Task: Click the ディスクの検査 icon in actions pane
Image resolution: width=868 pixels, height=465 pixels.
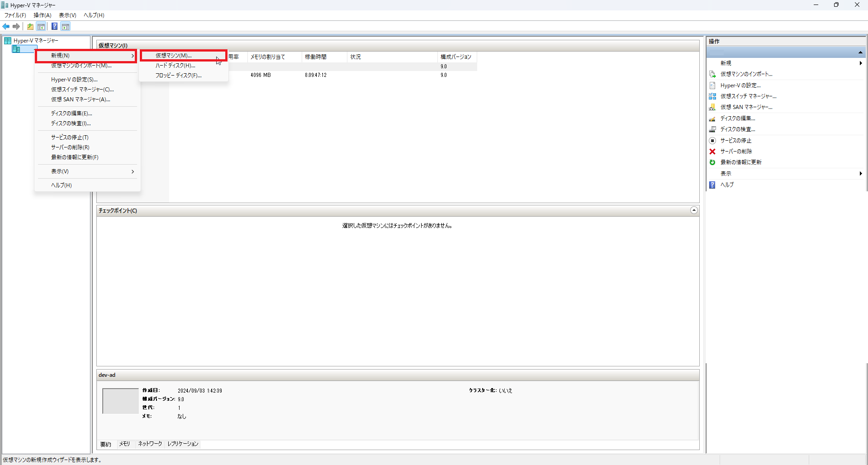Action: click(x=712, y=129)
